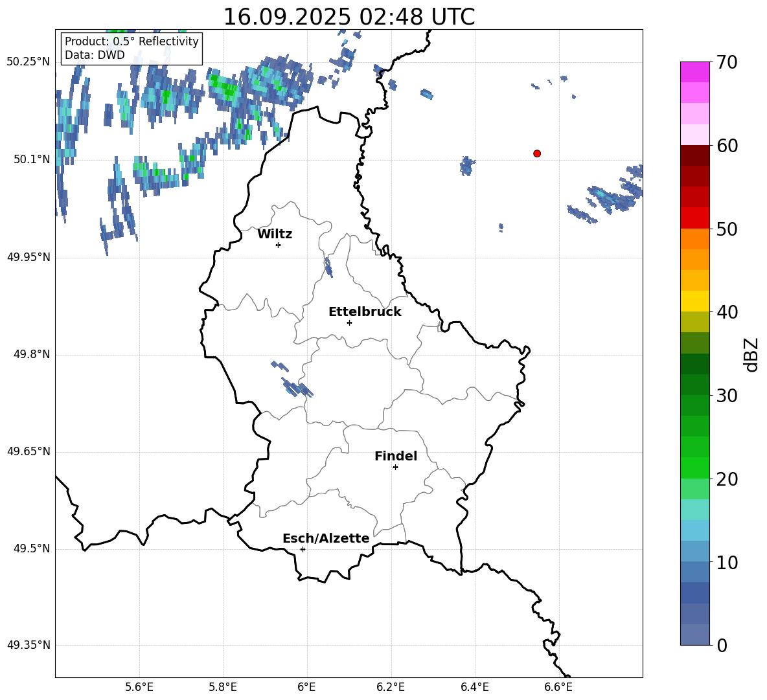Pick the bright yellow colorbar segment above 40
767x700 pixels.
point(695,301)
